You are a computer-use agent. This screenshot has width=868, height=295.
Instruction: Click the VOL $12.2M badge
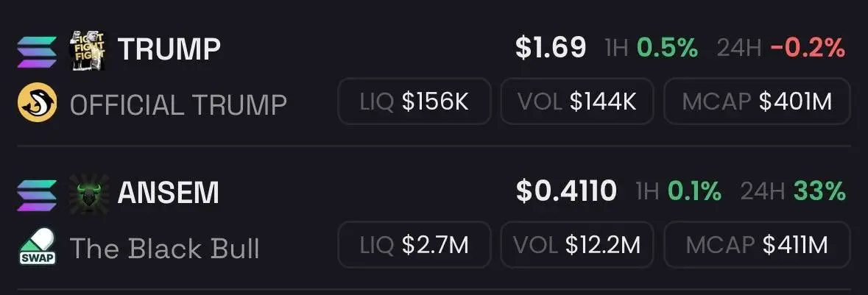click(576, 245)
